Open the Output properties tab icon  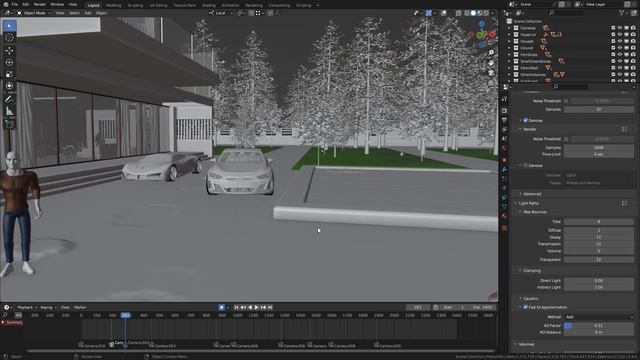point(504,120)
